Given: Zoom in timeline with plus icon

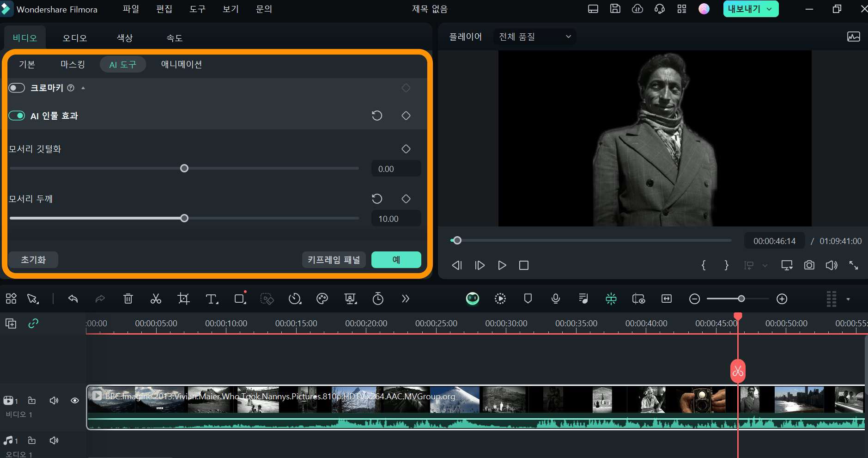Looking at the screenshot, I should pyautogui.click(x=782, y=299).
